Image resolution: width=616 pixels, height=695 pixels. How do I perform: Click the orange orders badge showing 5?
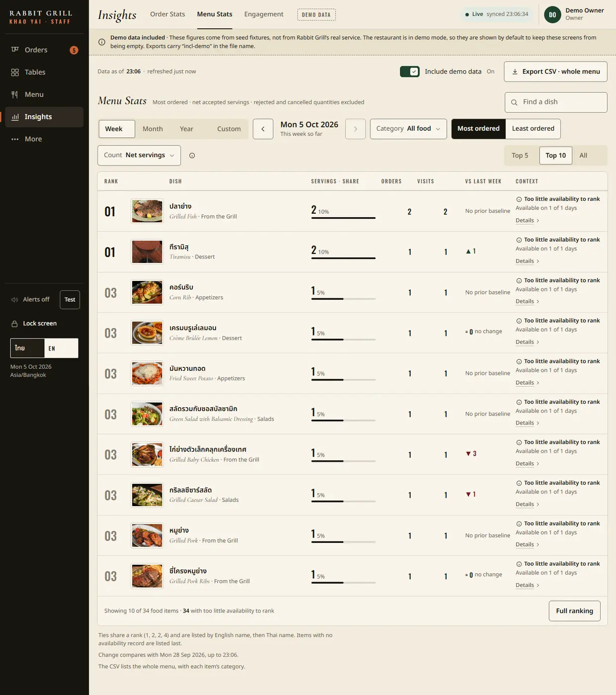click(x=74, y=50)
